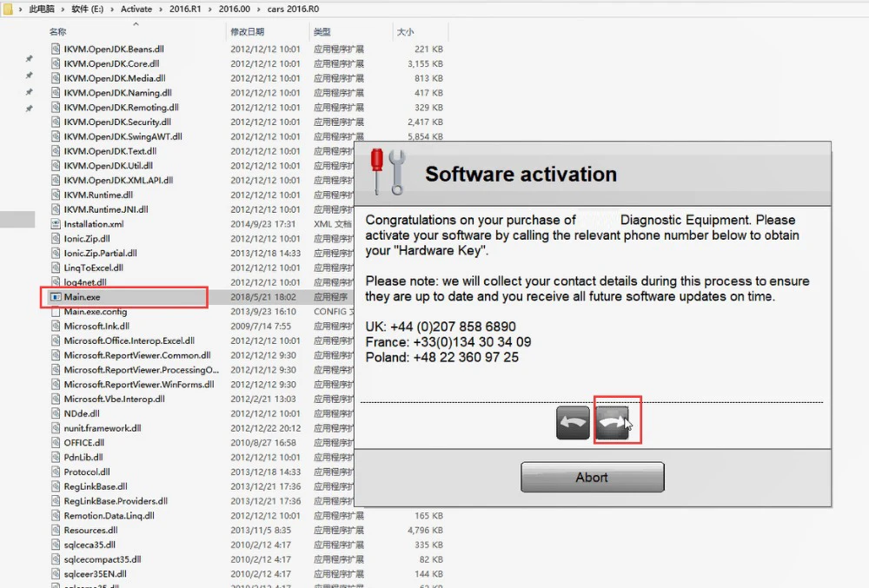Screen dimensions: 869x588
Task: Select RegLinkBase.Providers.dll file
Action: 116,501
